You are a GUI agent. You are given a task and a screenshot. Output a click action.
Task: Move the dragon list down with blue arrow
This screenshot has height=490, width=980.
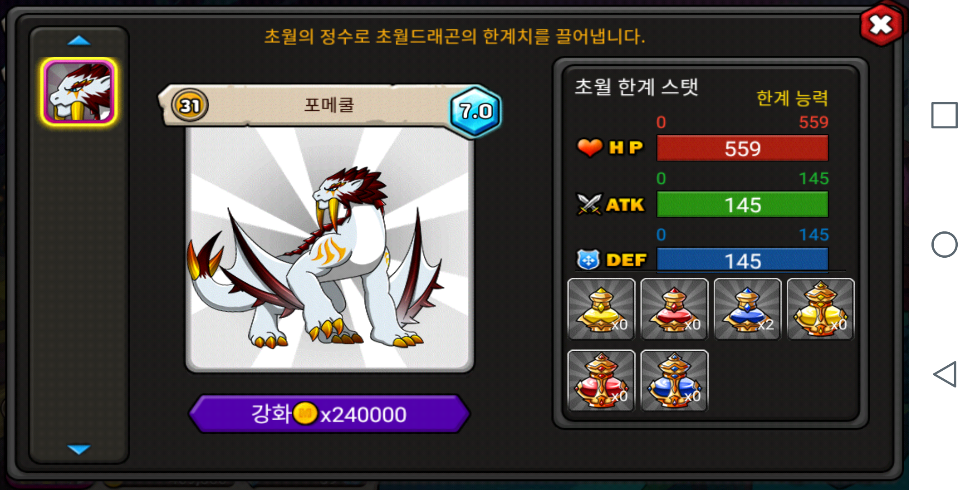(79, 449)
